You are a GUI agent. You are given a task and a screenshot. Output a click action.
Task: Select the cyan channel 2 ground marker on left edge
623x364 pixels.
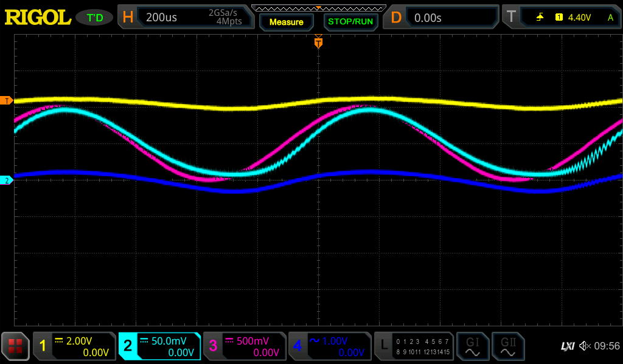pyautogui.click(x=6, y=180)
